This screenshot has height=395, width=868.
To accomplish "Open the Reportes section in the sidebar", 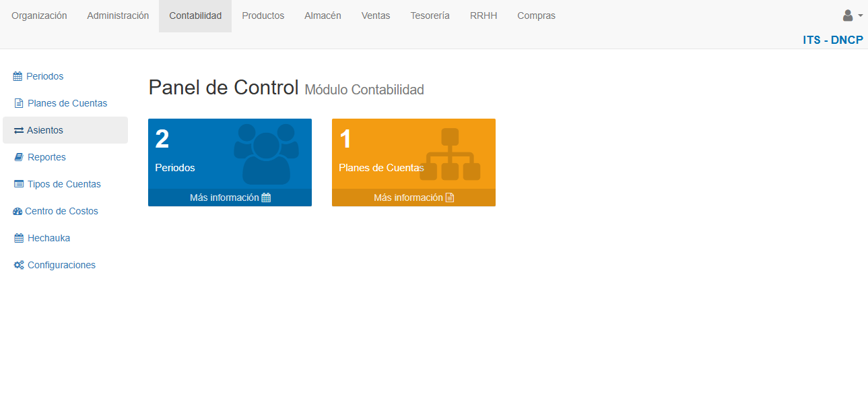I will [46, 157].
